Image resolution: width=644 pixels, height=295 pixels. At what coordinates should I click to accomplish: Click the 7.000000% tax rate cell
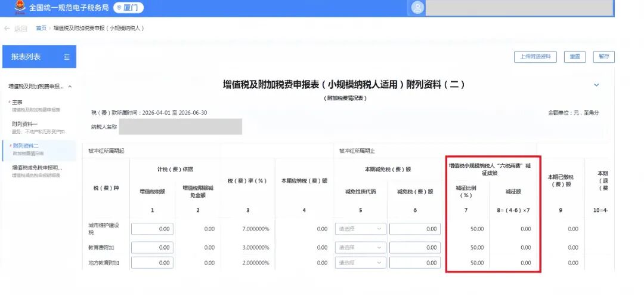[256, 229]
